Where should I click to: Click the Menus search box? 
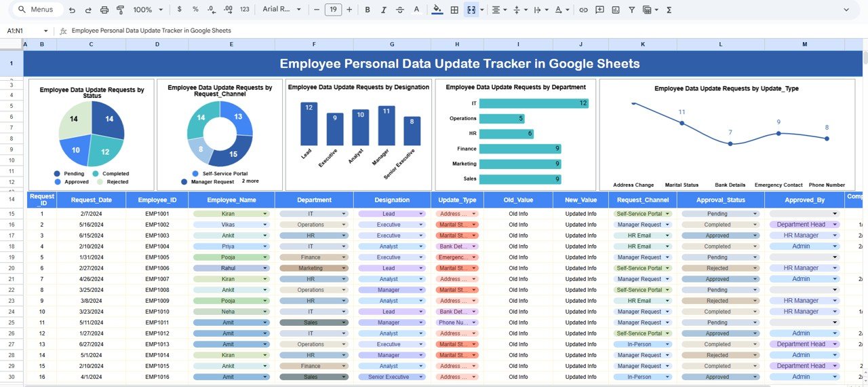(x=38, y=10)
